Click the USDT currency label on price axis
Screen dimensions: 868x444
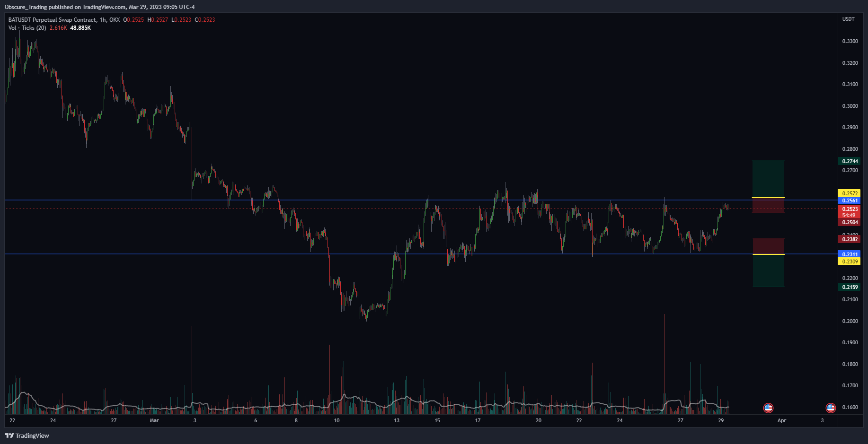(x=849, y=19)
